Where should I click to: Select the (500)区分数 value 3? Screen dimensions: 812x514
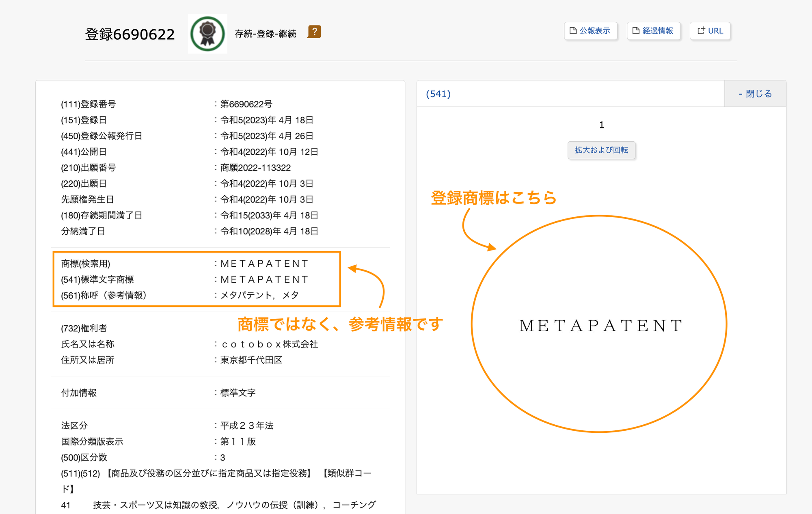(222, 458)
